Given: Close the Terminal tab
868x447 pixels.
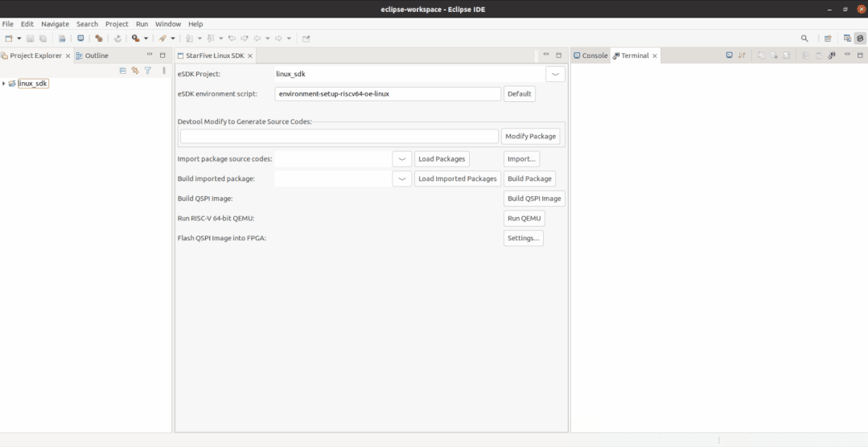Looking at the screenshot, I should 655,56.
